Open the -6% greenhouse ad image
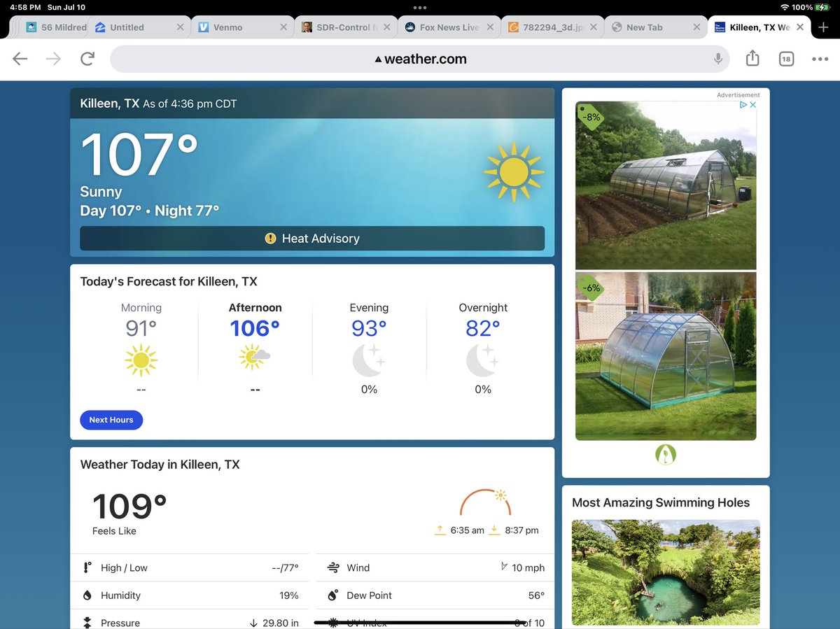 click(x=666, y=356)
